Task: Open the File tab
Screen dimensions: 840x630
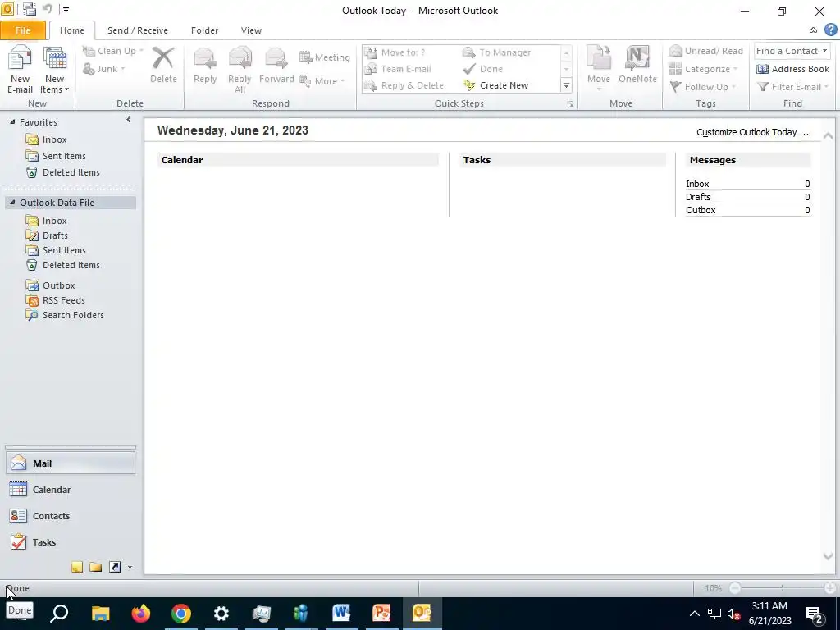Action: point(22,30)
